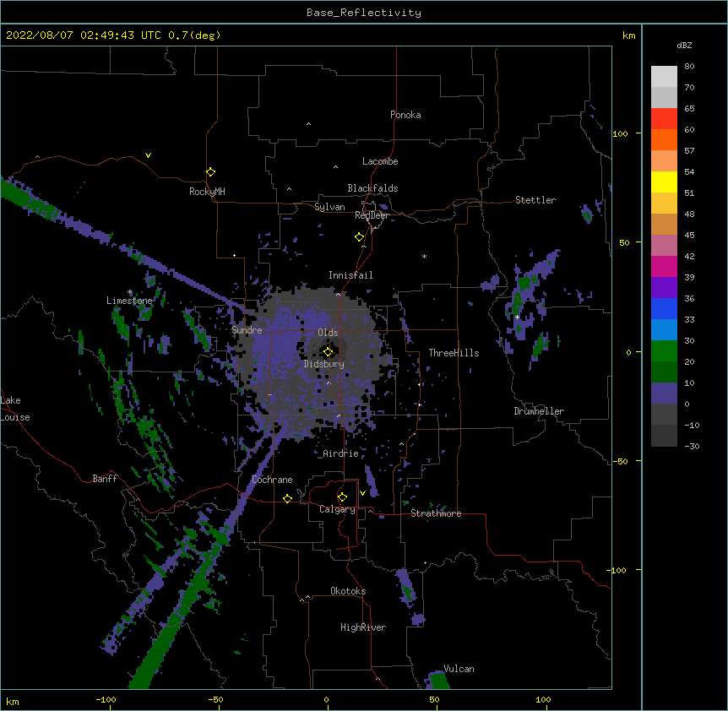Click the -30 value on dBZ legend
Screen dimensions: 728x711
click(x=692, y=446)
